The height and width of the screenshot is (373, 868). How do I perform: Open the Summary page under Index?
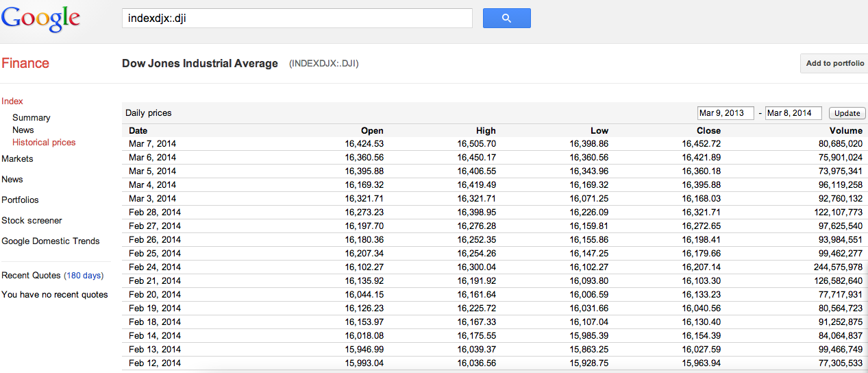pyautogui.click(x=31, y=117)
